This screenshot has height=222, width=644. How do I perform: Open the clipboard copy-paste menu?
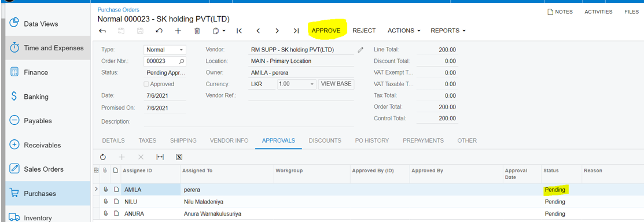coord(219,31)
